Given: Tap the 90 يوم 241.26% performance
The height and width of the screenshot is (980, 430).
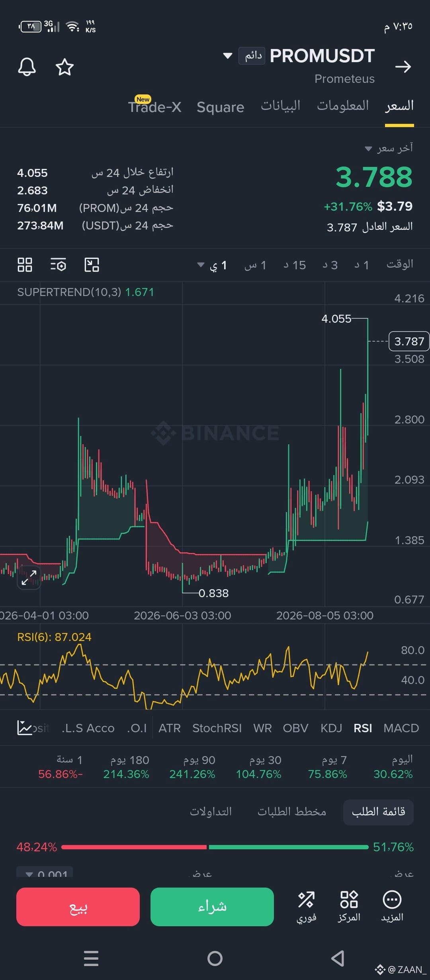Looking at the screenshot, I should pyautogui.click(x=192, y=767).
